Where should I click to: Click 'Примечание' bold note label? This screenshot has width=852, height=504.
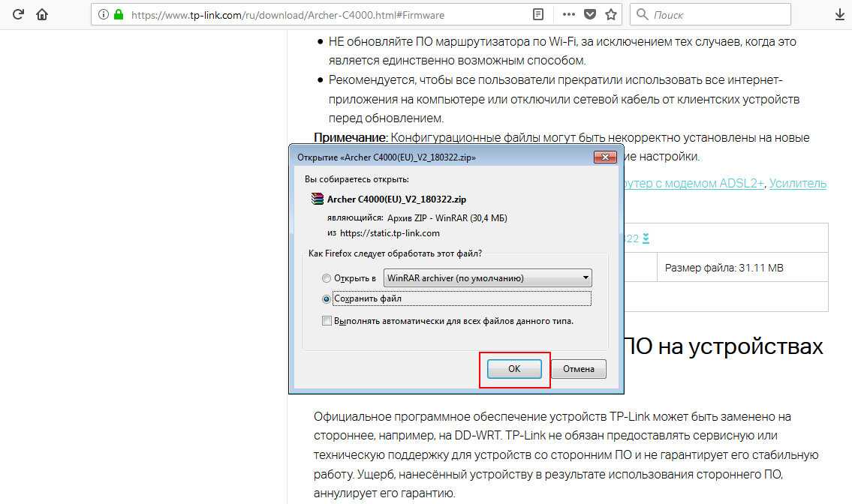350,137
